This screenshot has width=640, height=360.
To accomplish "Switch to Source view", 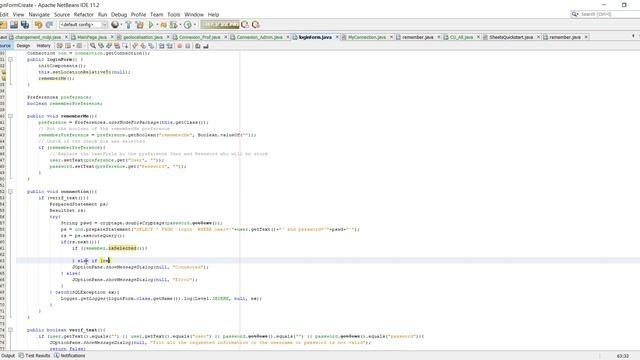I will pyautogui.click(x=6, y=46).
